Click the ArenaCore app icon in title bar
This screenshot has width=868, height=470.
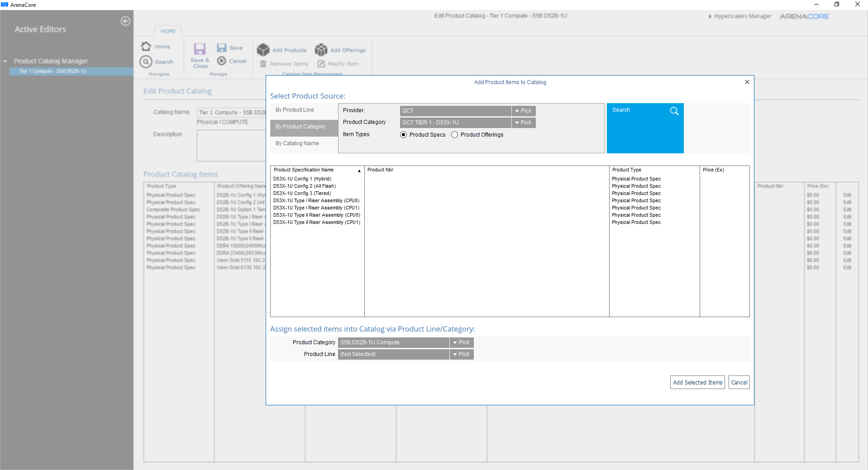(5, 5)
